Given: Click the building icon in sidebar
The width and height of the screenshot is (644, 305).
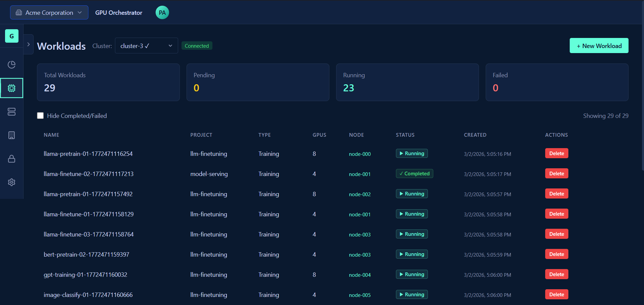Looking at the screenshot, I should point(11,135).
